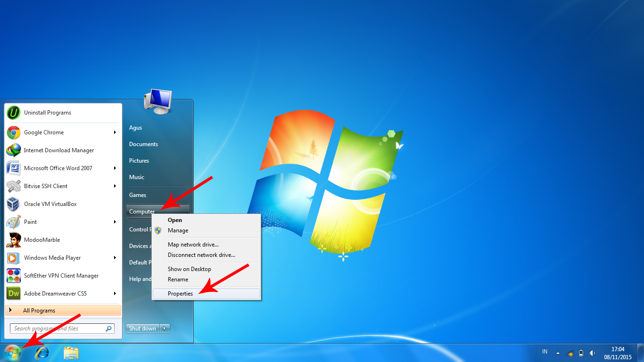Check battery status in the system tray
644x362 pixels.
click(580, 353)
